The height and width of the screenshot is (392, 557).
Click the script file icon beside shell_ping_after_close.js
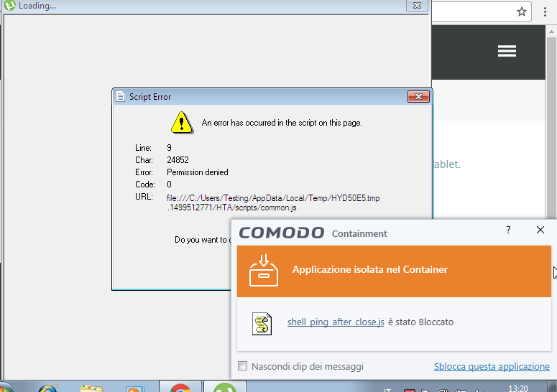click(262, 324)
